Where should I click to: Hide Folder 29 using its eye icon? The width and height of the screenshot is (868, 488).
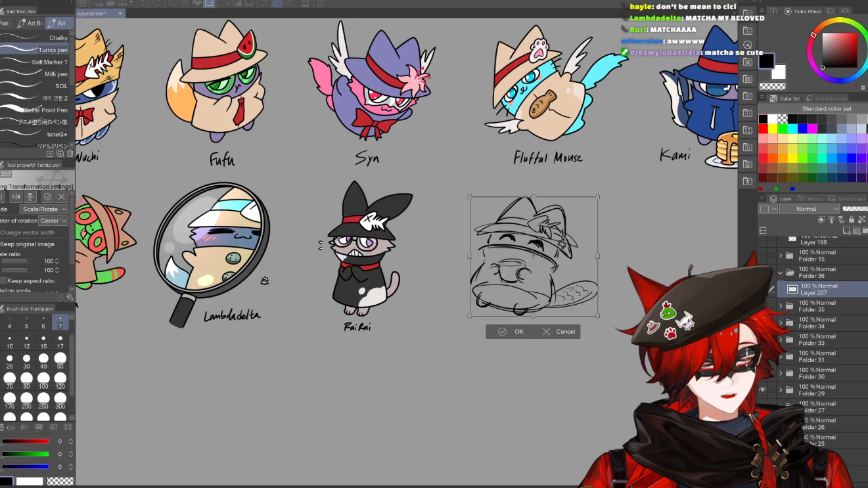coord(762,390)
